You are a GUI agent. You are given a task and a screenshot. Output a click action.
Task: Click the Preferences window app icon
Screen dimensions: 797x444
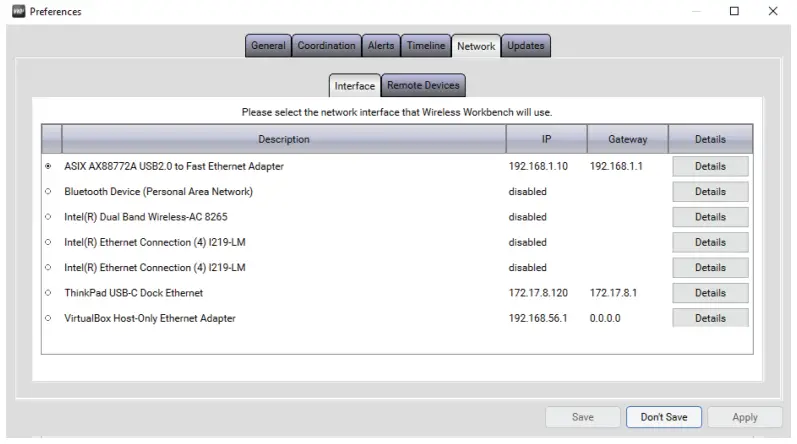pyautogui.click(x=19, y=11)
